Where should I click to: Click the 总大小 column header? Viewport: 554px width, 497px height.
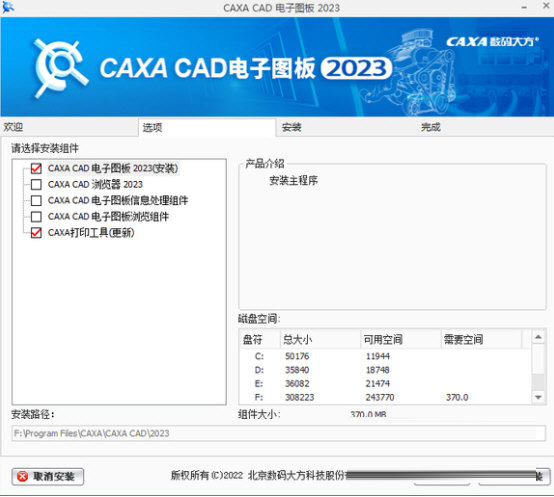click(x=320, y=340)
